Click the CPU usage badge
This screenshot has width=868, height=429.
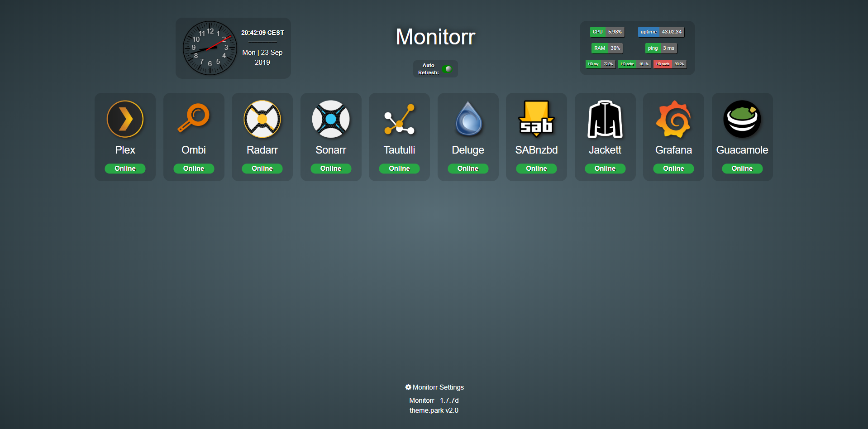tap(607, 32)
